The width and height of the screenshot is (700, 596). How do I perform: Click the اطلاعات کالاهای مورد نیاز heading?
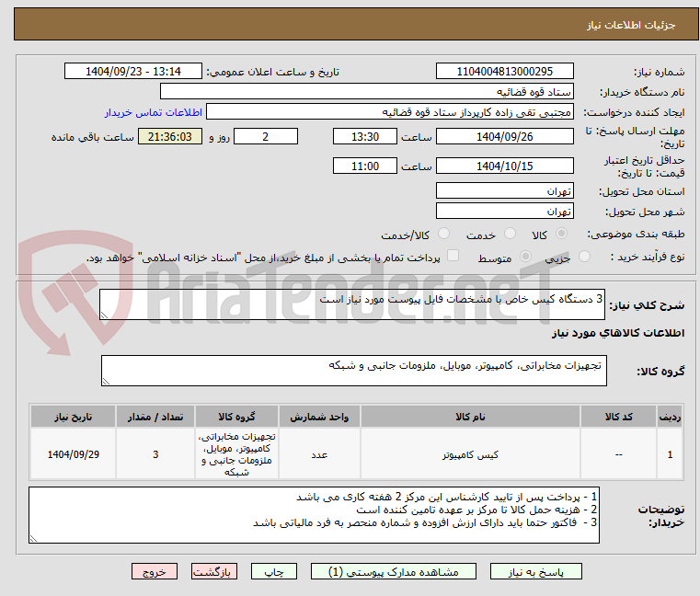pyautogui.click(x=618, y=333)
